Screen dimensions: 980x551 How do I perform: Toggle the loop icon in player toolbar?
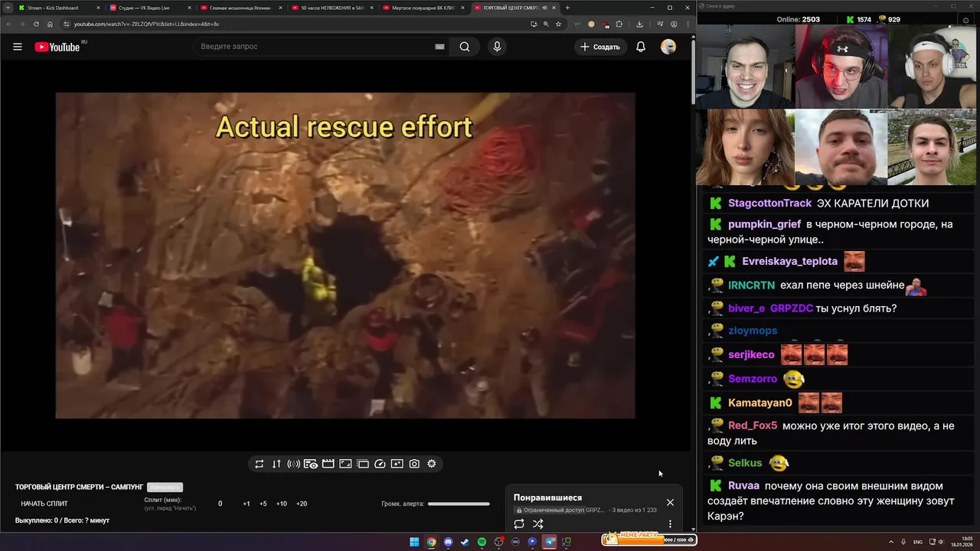coord(260,464)
